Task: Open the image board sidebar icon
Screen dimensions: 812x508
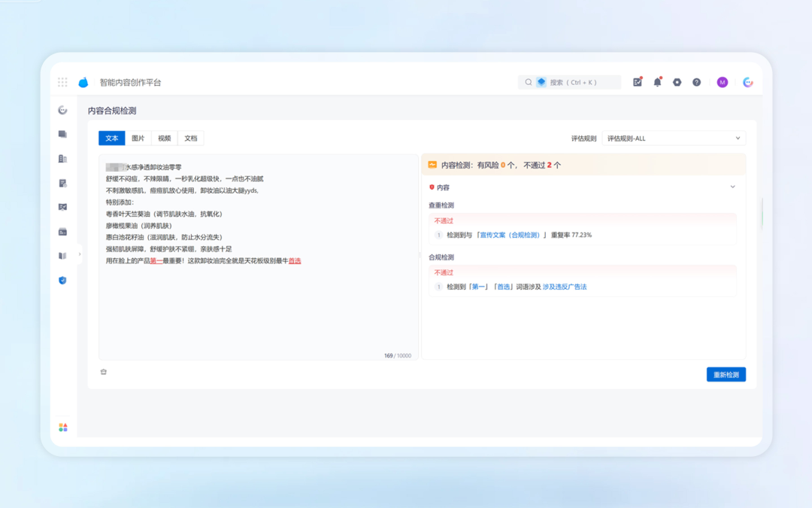Action: pyautogui.click(x=62, y=208)
